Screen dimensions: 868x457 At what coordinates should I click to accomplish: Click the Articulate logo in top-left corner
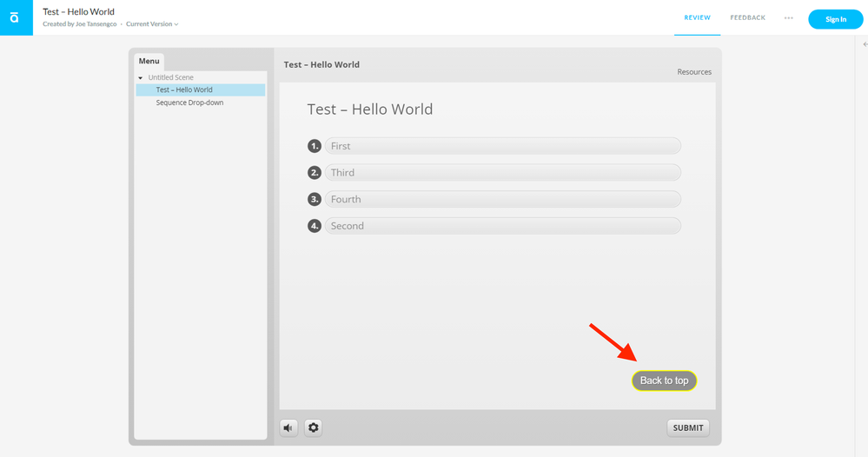click(x=16, y=17)
